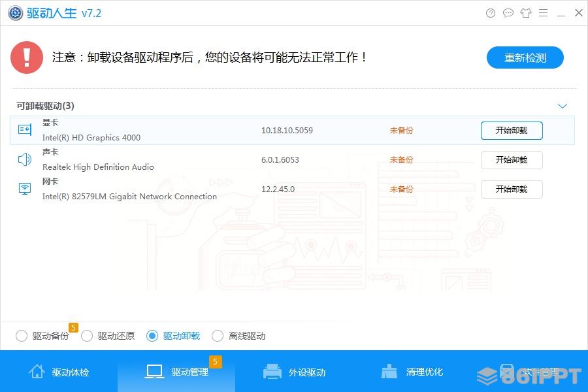
Task: Click the 显卡 category label
Action: (50, 123)
